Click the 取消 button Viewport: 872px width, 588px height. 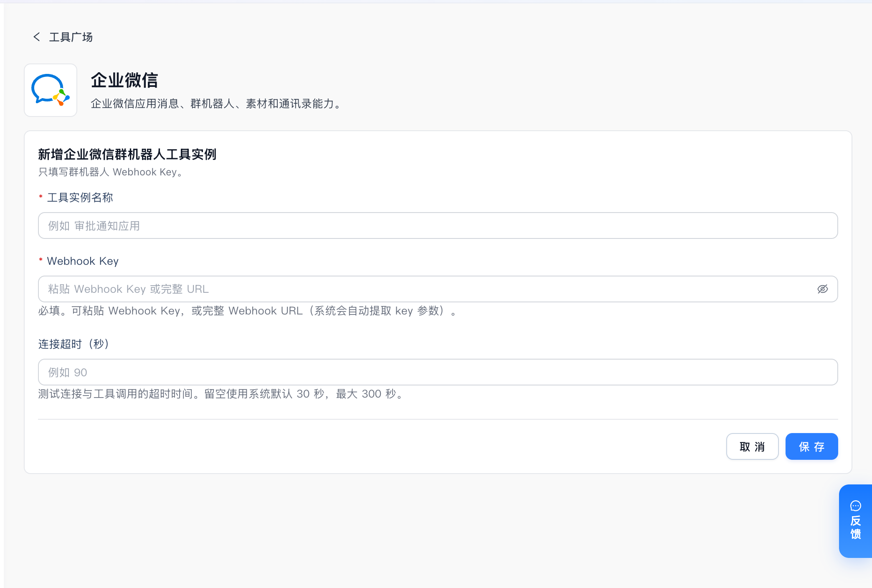(752, 446)
